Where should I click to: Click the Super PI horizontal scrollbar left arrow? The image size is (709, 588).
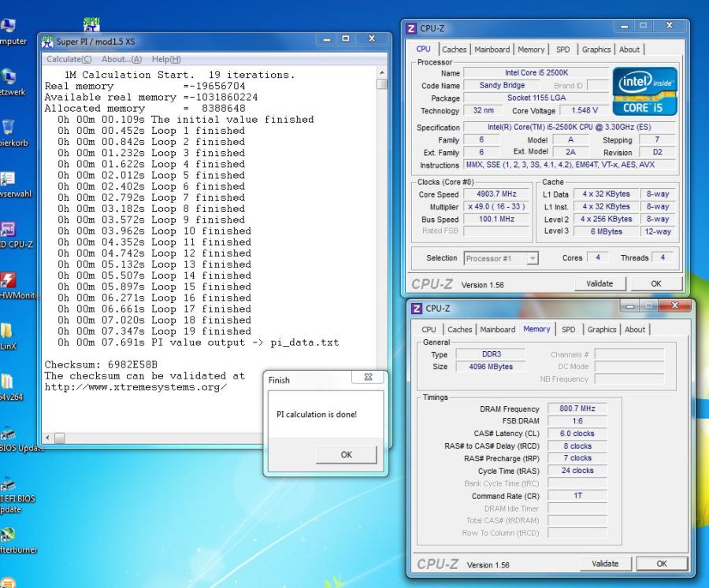coord(48,438)
